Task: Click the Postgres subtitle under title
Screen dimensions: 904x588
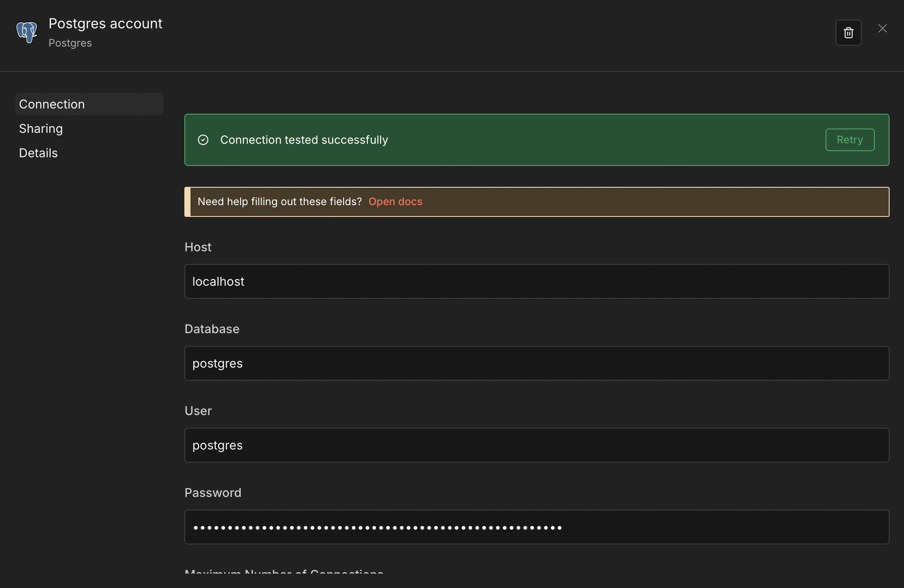Action: (70, 43)
